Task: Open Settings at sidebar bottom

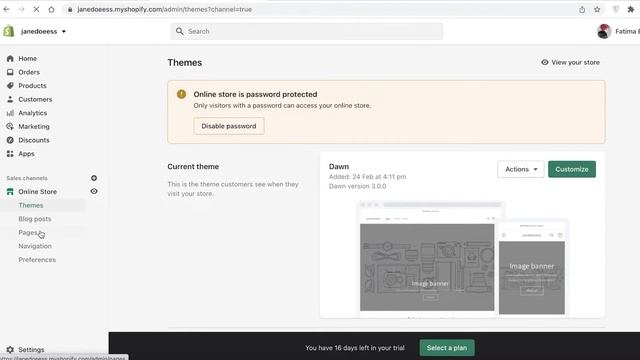Action: coord(31,350)
